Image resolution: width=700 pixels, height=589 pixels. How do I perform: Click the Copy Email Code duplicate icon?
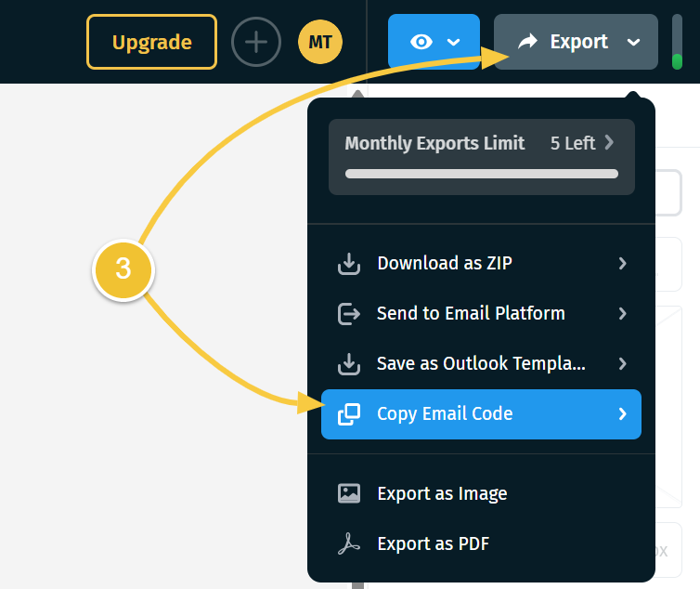coord(349,414)
